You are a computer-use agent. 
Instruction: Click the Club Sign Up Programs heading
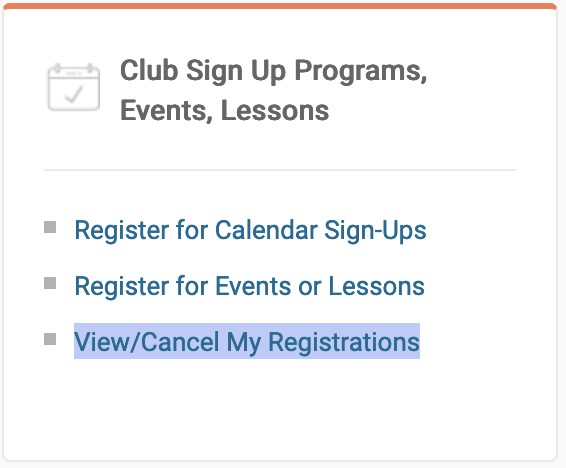(x=273, y=90)
